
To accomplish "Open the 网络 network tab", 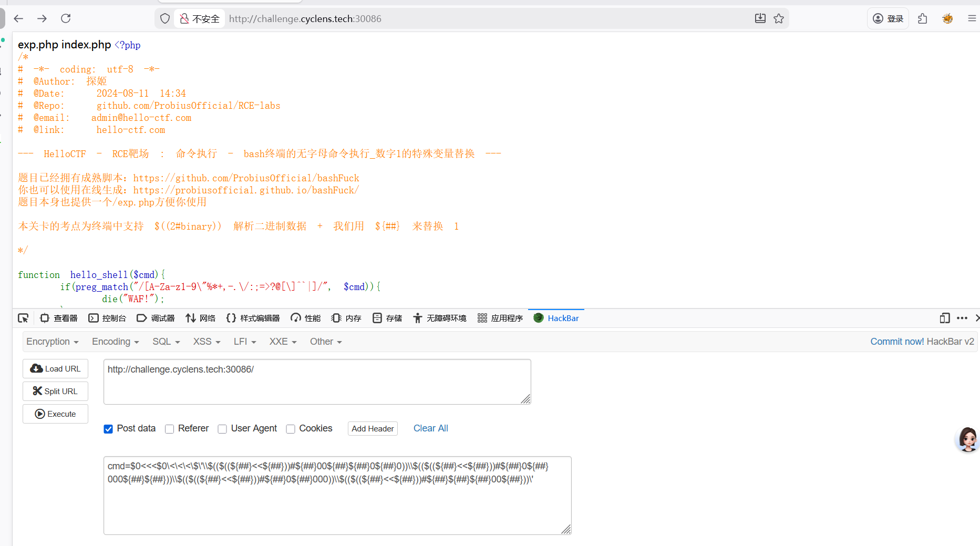I will pyautogui.click(x=200, y=318).
